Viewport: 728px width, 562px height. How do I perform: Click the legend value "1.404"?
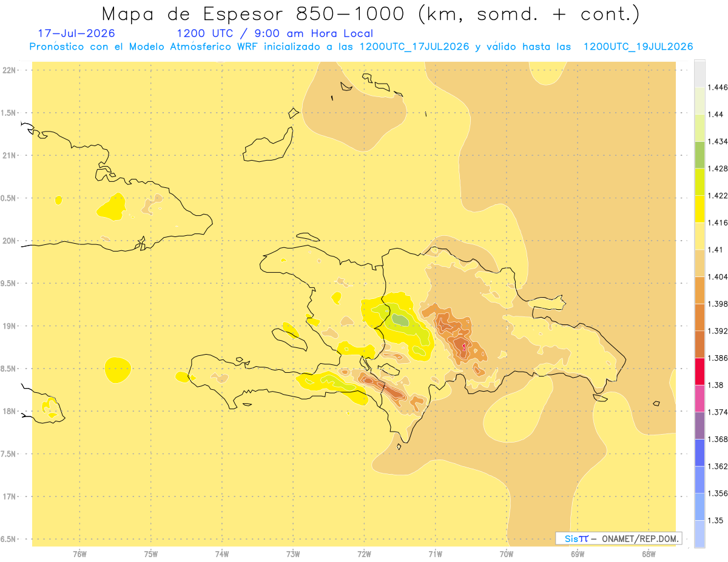[718, 277]
